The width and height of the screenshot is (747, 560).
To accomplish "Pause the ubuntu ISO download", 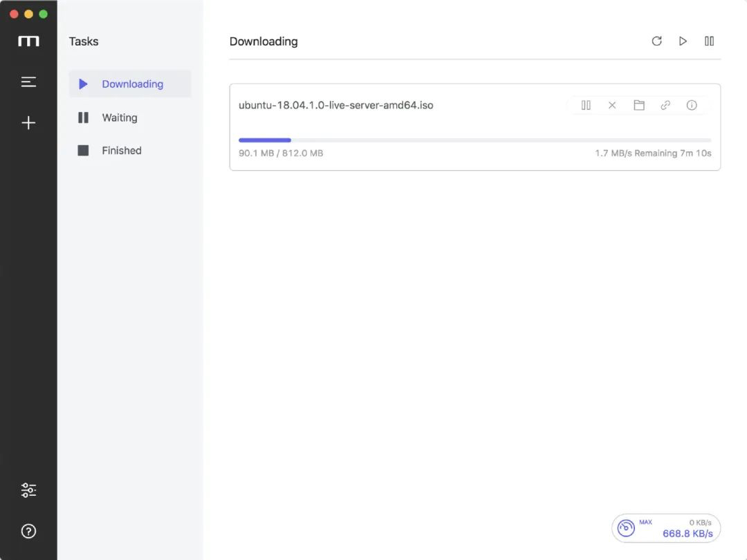I will 586,105.
